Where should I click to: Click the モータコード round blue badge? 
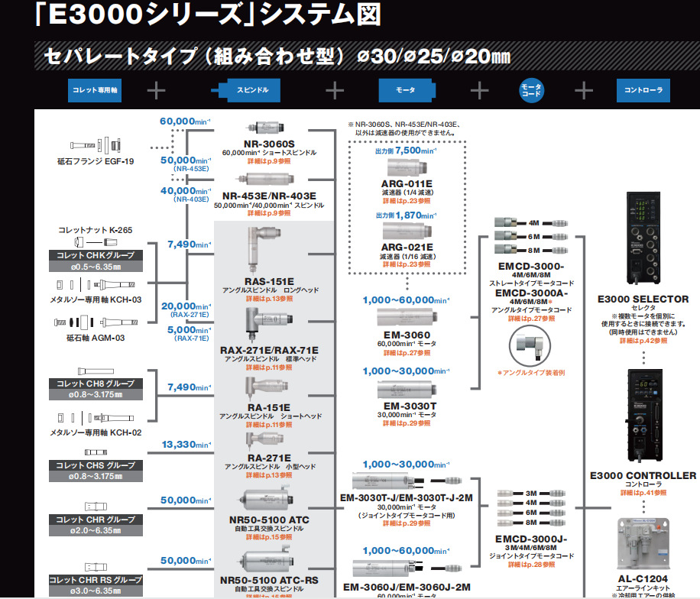531,90
